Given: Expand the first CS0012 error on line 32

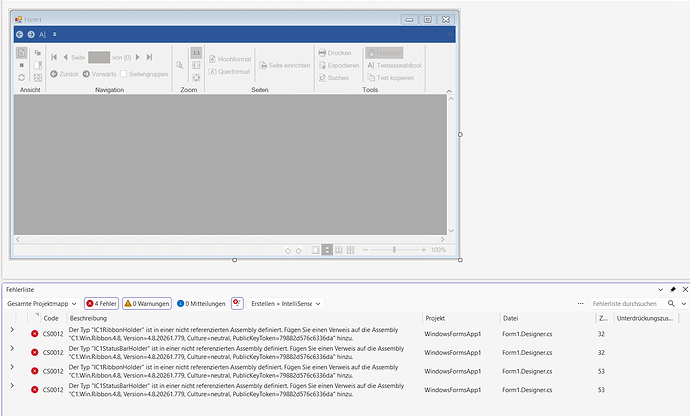Looking at the screenshot, I should click(x=12, y=330).
